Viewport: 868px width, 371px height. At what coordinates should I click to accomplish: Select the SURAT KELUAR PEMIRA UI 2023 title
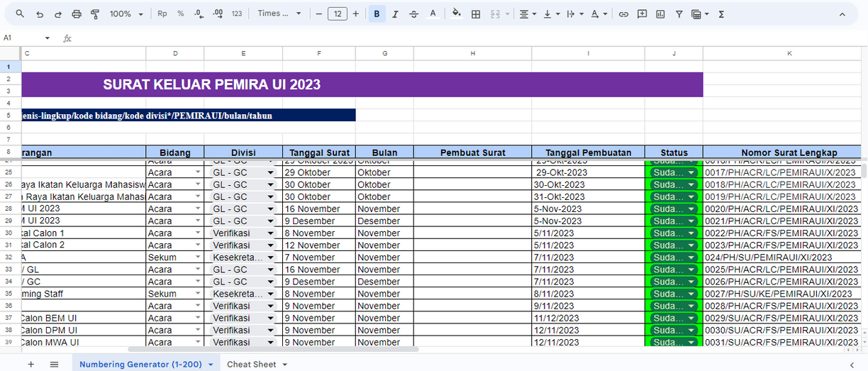pyautogui.click(x=211, y=84)
